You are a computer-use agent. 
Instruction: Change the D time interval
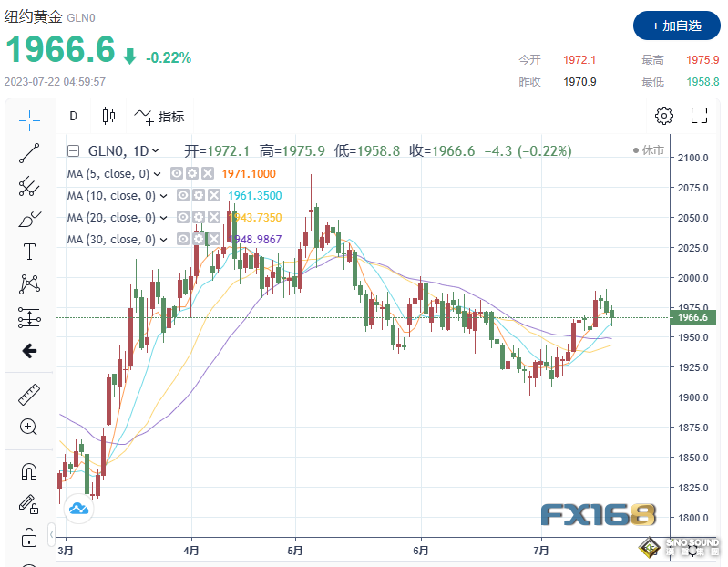(x=74, y=116)
